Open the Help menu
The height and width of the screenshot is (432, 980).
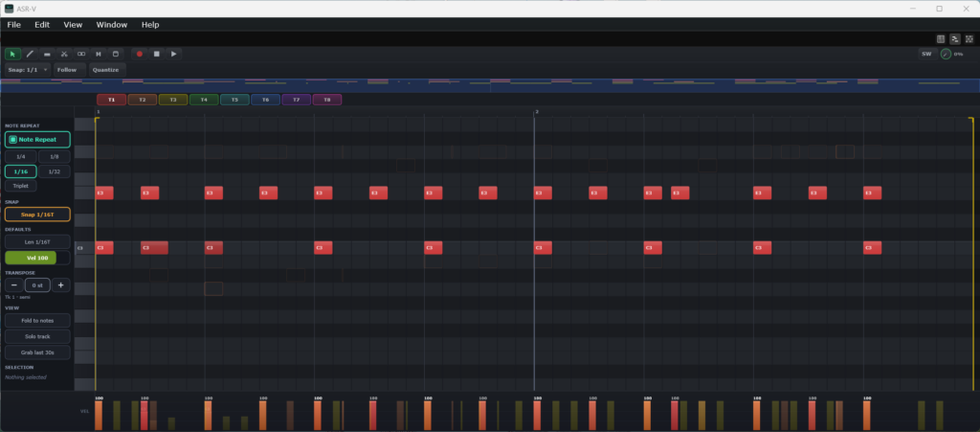pyautogui.click(x=150, y=24)
